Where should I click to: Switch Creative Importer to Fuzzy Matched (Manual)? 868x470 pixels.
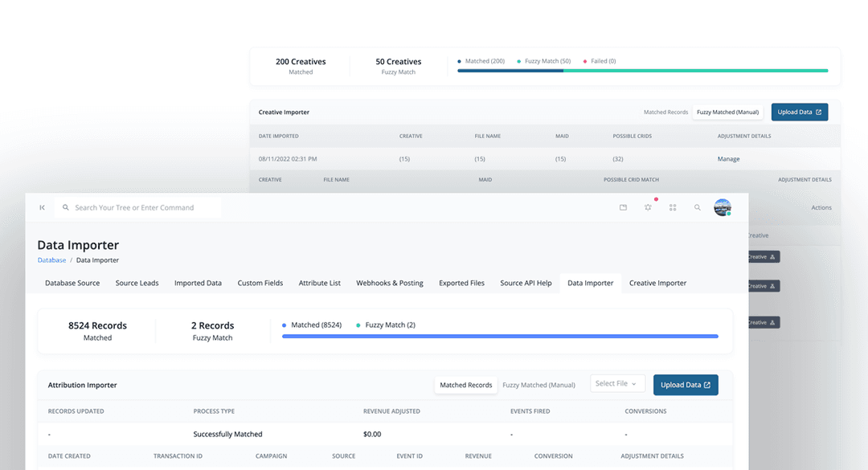727,112
